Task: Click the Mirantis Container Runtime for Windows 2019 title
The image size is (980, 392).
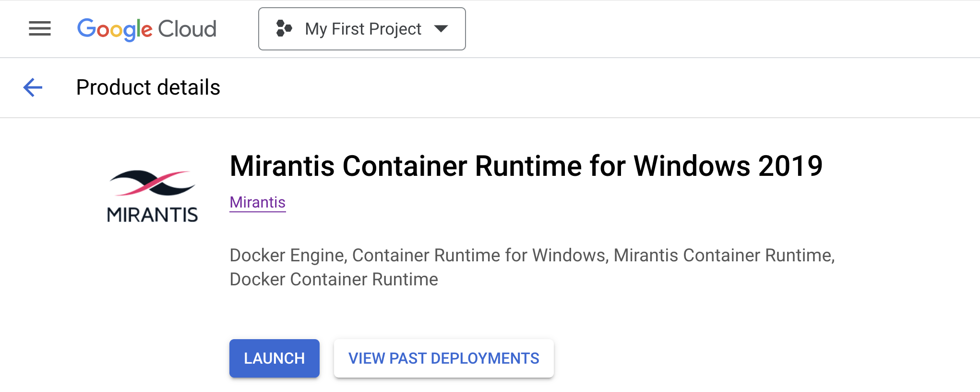Action: click(x=526, y=166)
